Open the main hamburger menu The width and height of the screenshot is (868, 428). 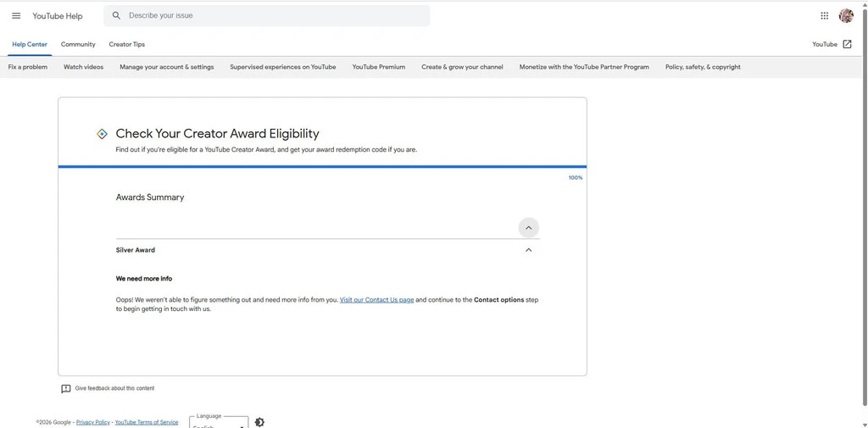16,15
